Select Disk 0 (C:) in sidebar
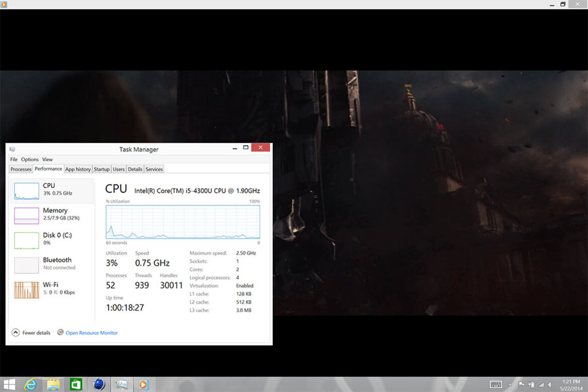Screen dimensions: 588x392 (52, 240)
